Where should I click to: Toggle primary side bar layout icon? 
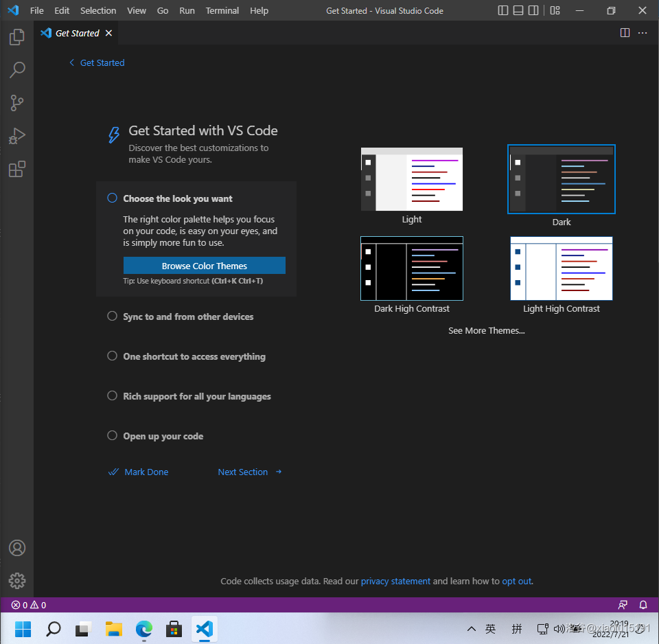502,10
